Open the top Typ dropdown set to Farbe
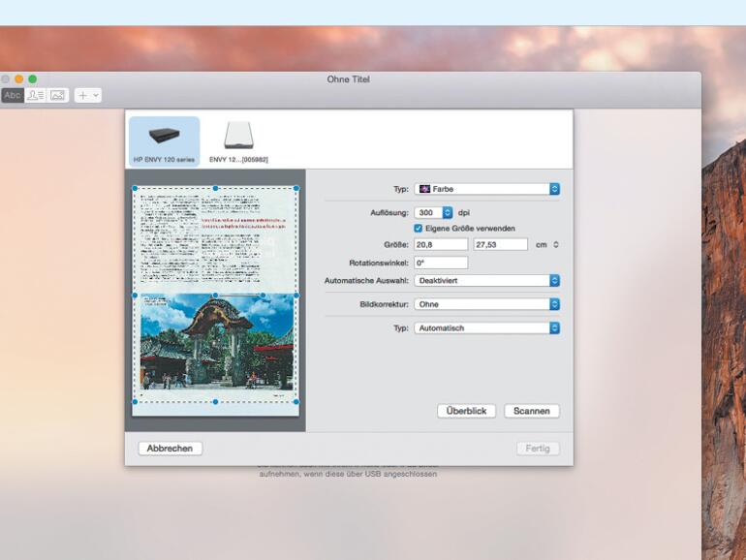 tap(486, 189)
